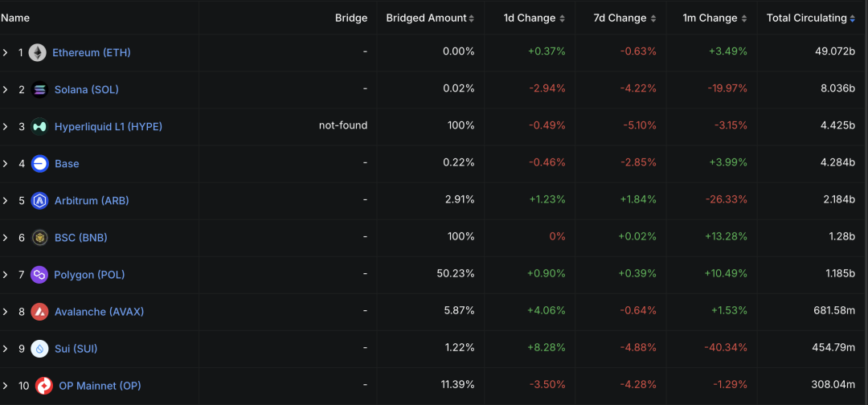This screenshot has height=405, width=868.
Task: Open the Solana (SOL) link
Action: 86,90
